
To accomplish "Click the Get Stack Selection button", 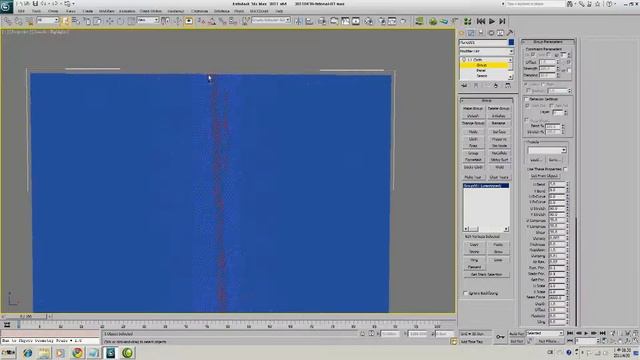I will pos(487,274).
